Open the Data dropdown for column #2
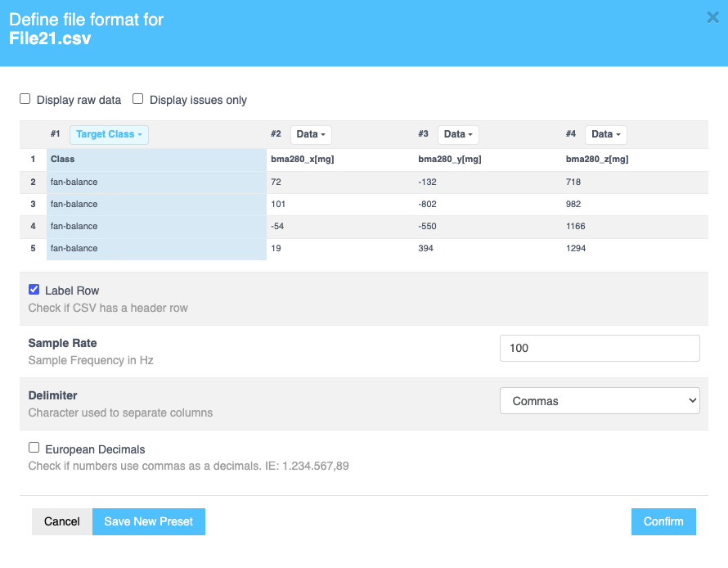The height and width of the screenshot is (568, 728). coord(310,134)
